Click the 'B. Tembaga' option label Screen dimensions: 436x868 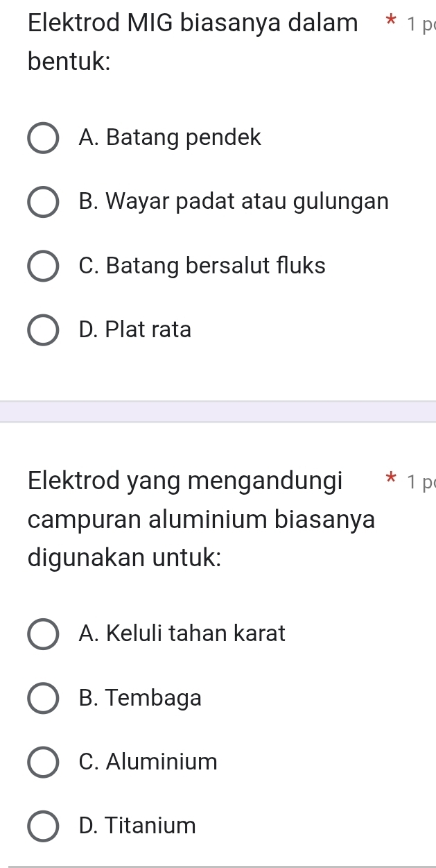pos(141,697)
